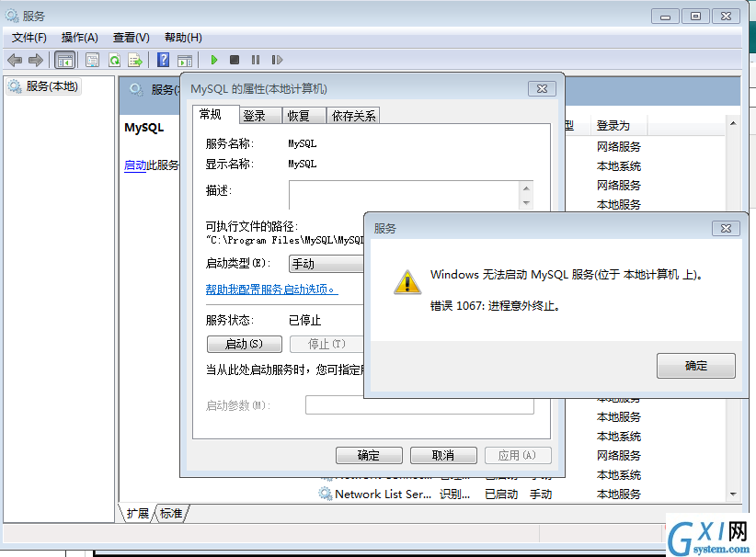Click the services list scroll-down arrow
The image size is (756, 557).
(733, 494)
